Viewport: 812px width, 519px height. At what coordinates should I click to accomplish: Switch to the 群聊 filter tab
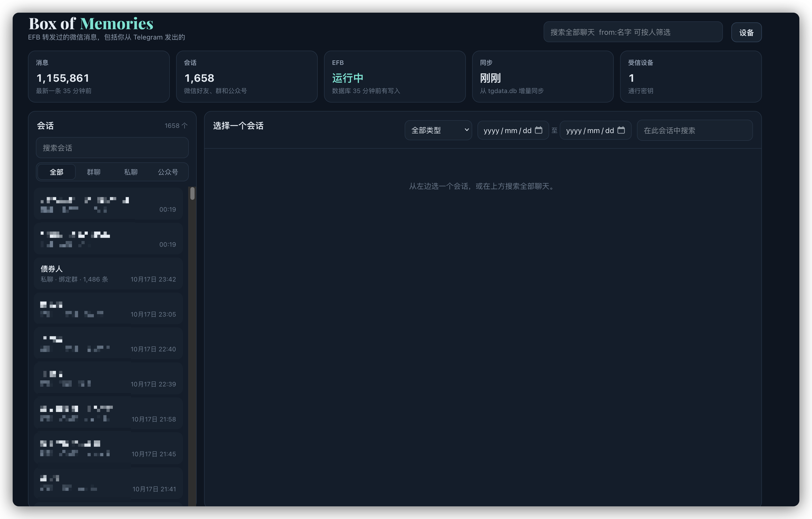pyautogui.click(x=94, y=172)
